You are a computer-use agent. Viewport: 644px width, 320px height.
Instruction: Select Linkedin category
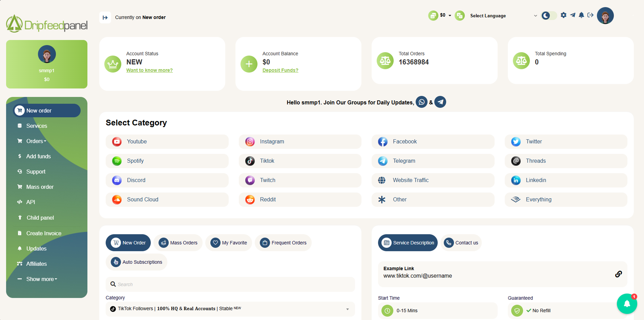point(566,180)
